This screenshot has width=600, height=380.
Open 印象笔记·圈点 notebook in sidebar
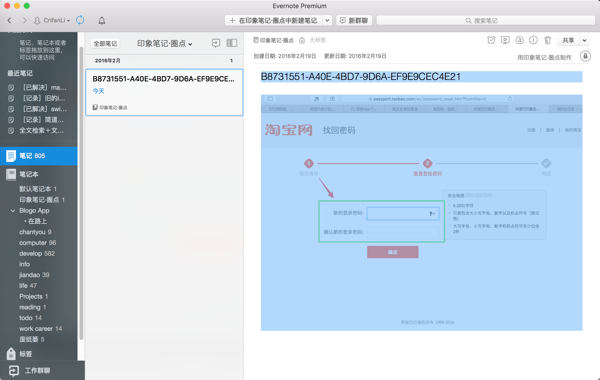point(42,200)
